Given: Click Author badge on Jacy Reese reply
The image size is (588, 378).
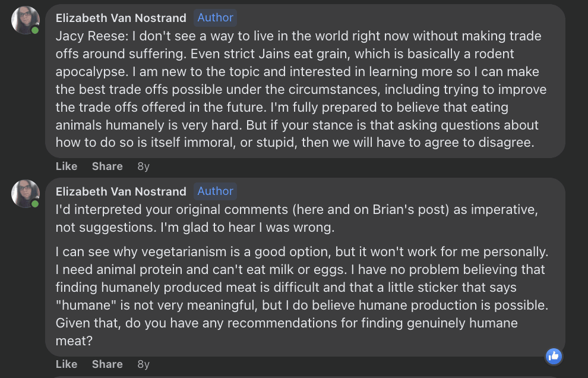Looking at the screenshot, I should pos(215,18).
